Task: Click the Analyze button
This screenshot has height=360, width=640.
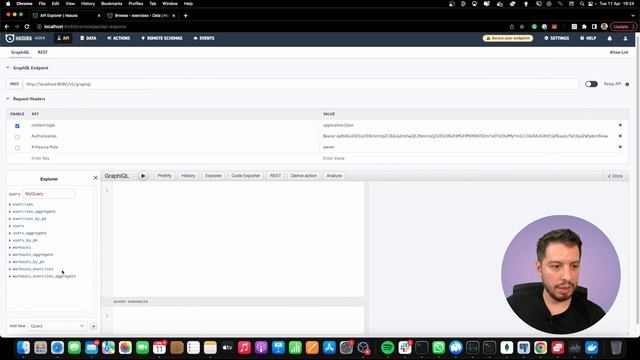Action: tap(334, 176)
